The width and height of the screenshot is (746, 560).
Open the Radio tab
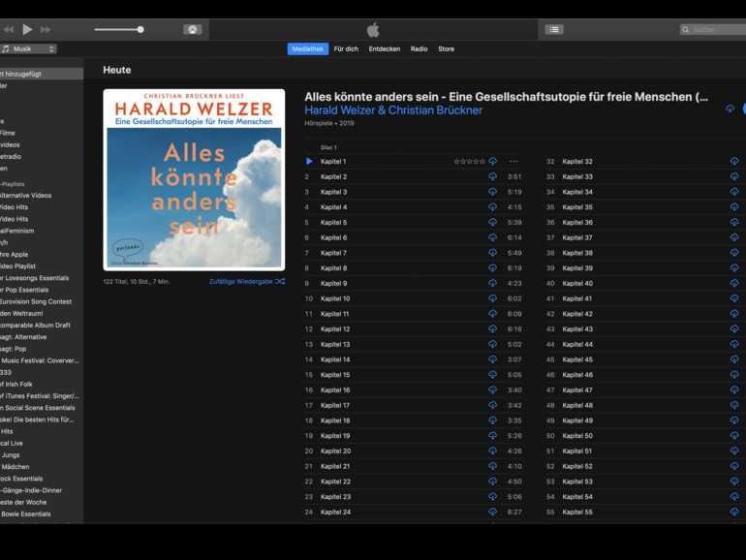420,49
